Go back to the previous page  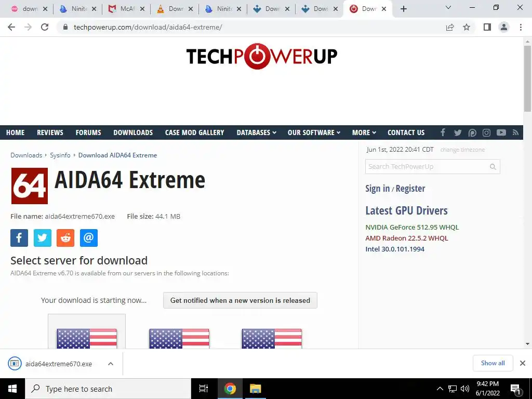point(11,27)
